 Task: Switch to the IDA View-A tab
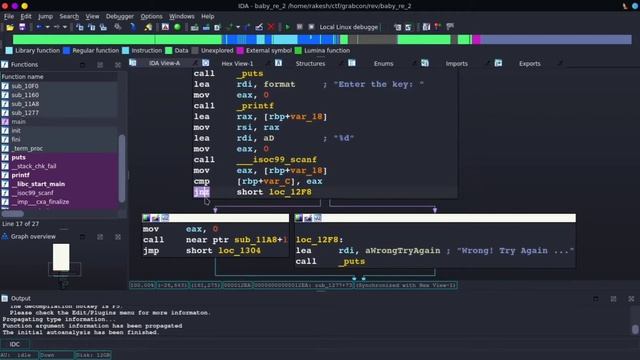coord(164,63)
